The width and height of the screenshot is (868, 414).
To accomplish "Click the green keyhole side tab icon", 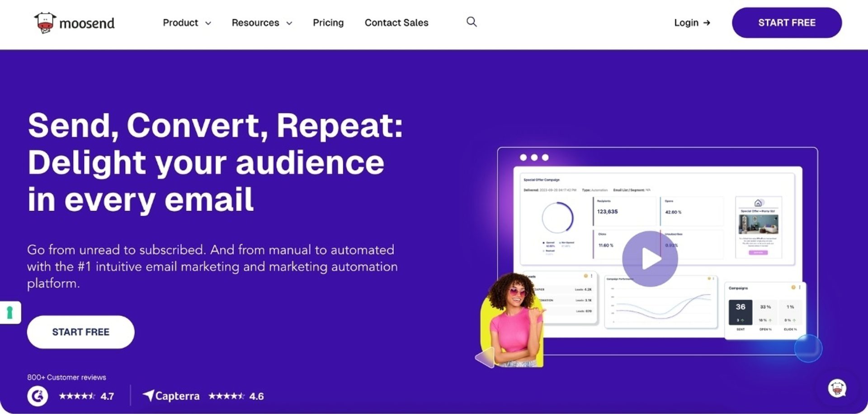I will point(9,312).
